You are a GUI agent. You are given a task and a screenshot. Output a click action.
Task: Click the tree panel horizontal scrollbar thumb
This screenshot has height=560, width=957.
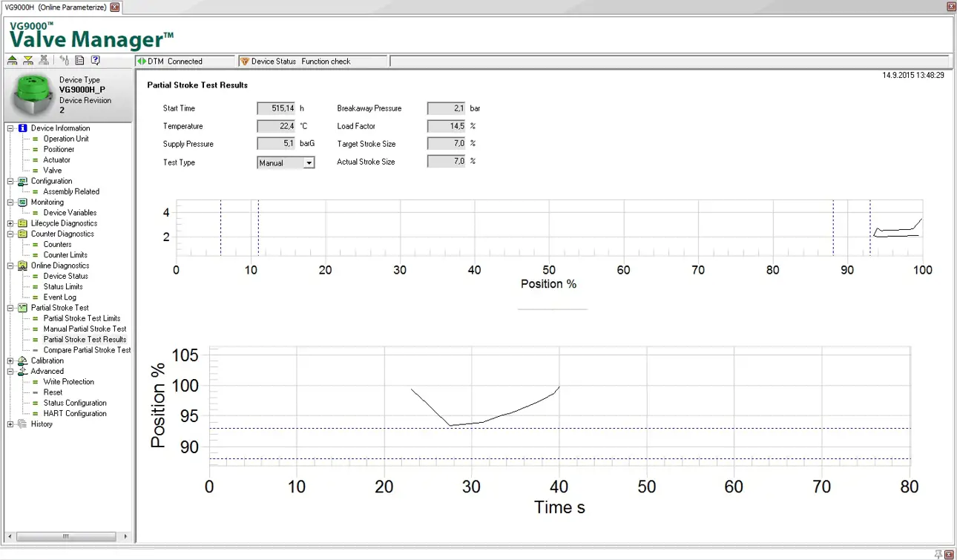click(x=66, y=536)
